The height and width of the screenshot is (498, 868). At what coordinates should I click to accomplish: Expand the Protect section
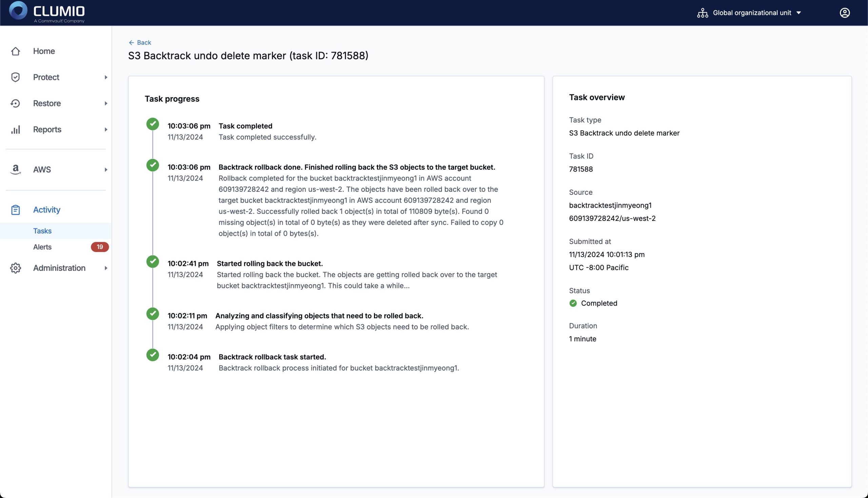tap(106, 77)
